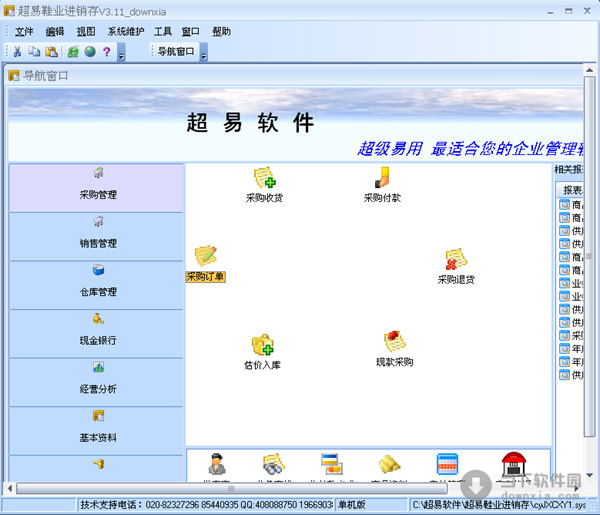
Task: Open the 工具 menu
Action: (x=163, y=32)
